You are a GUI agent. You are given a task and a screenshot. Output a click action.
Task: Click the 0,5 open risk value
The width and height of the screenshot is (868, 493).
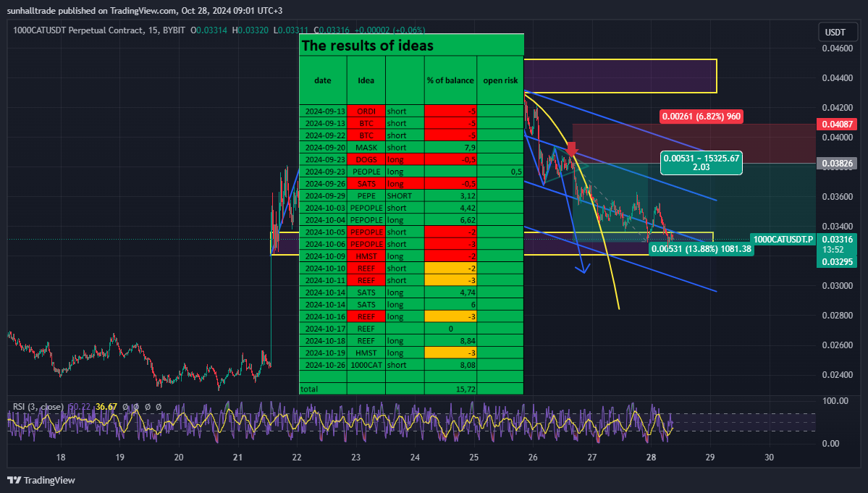(x=516, y=172)
